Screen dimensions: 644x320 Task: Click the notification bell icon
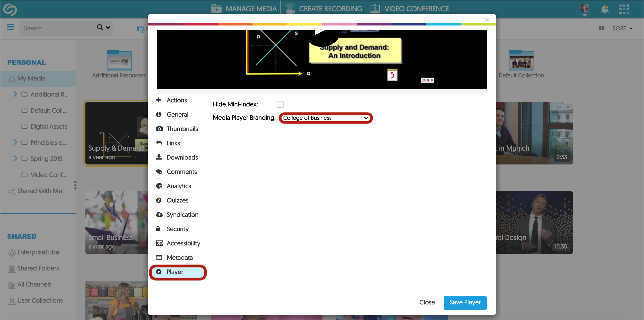[604, 9]
